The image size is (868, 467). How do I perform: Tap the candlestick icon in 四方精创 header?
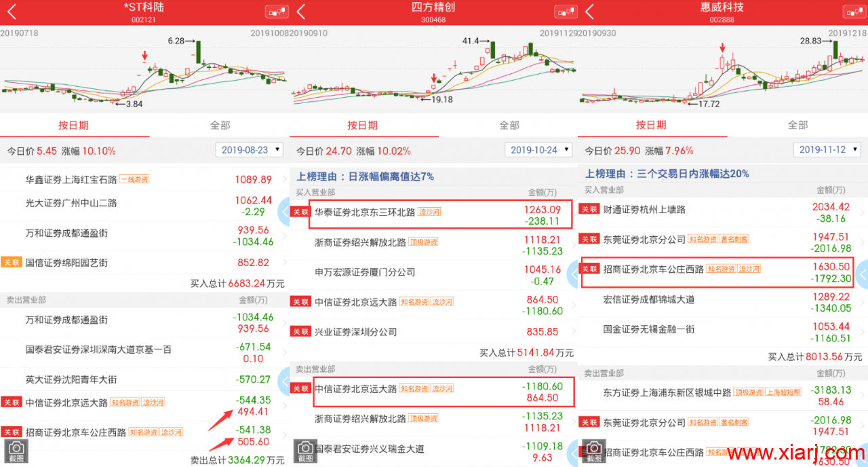click(x=566, y=12)
